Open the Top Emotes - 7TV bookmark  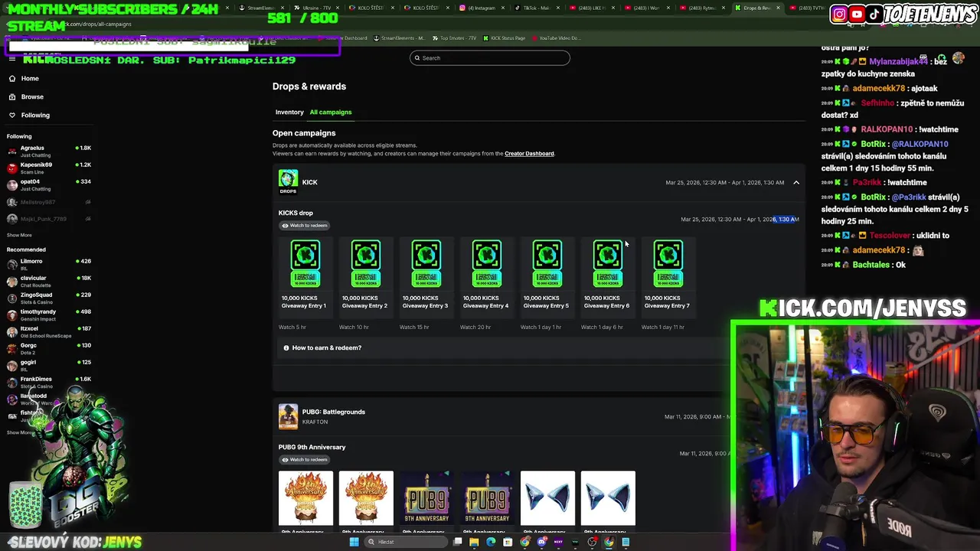[455, 37]
